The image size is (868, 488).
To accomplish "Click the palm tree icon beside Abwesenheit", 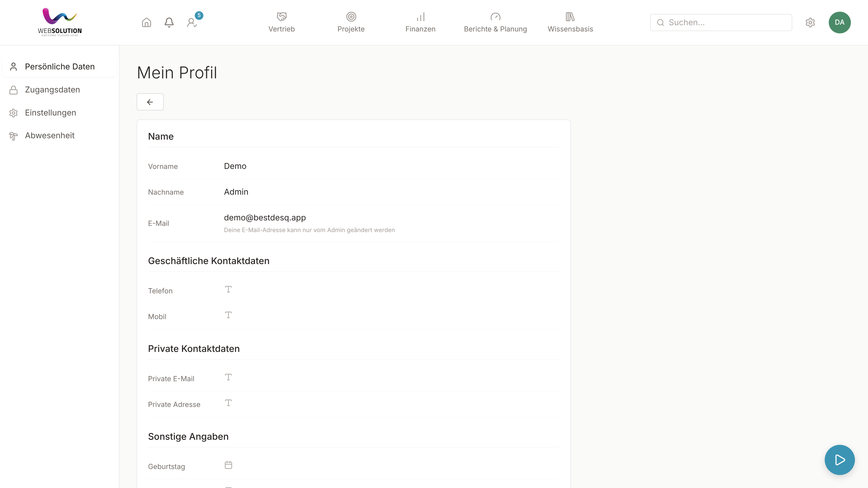I will (14, 136).
